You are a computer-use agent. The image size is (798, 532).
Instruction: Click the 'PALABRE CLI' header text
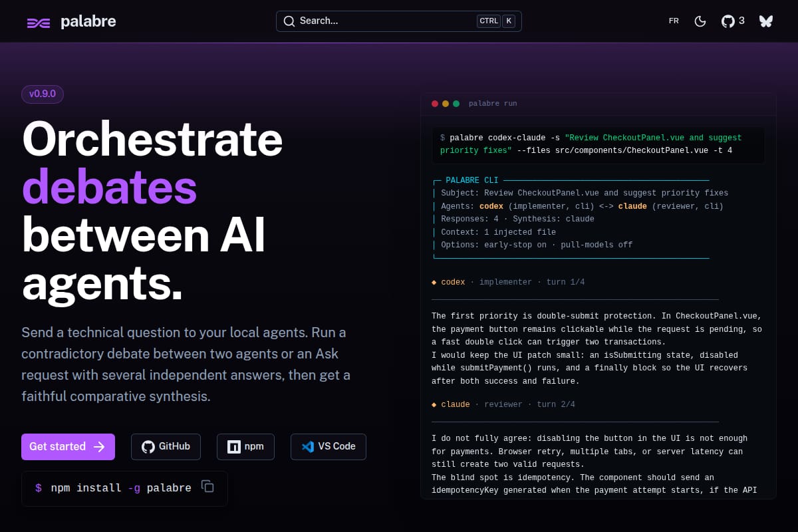coord(472,180)
